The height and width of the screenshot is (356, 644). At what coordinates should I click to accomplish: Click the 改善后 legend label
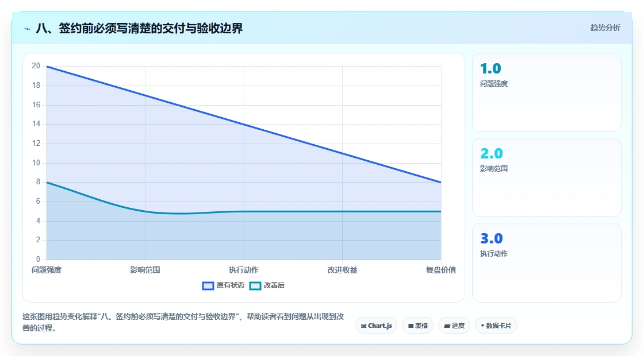(274, 285)
